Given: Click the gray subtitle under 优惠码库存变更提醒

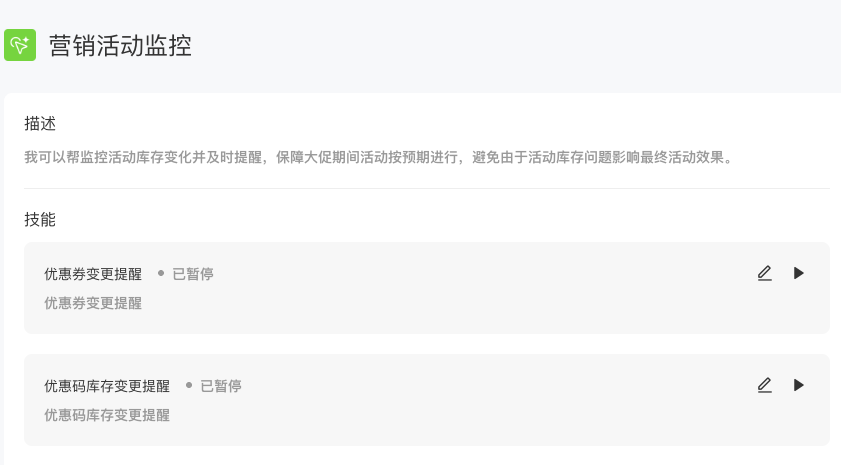Looking at the screenshot, I should click(x=107, y=415).
